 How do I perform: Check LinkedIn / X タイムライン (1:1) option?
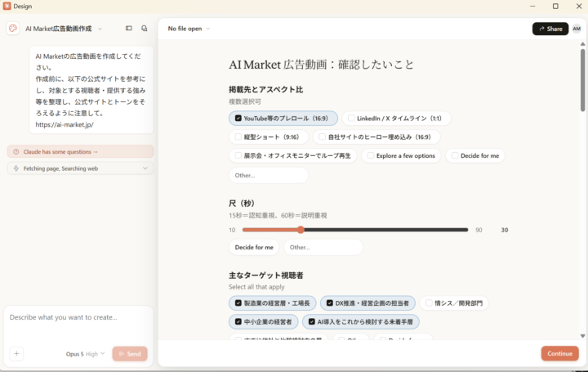396,119
